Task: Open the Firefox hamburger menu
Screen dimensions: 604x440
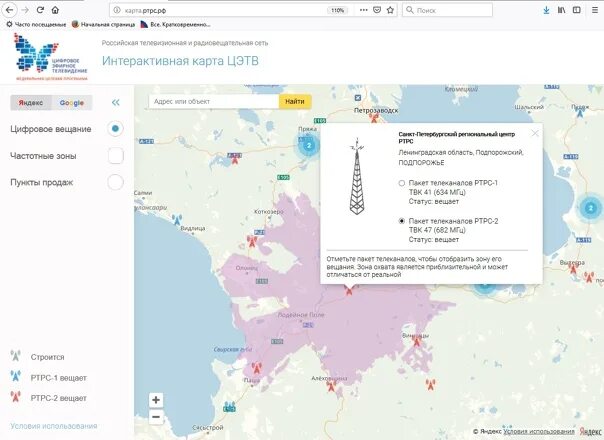Action: click(x=595, y=10)
